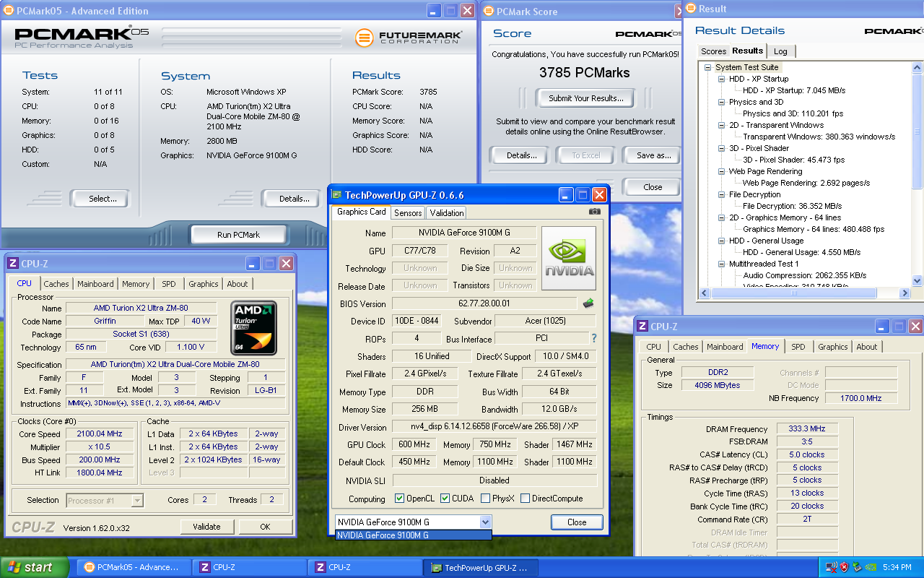Image resolution: width=924 pixels, height=578 pixels.
Task: Click the OK button in CPU-Z
Action: [265, 527]
